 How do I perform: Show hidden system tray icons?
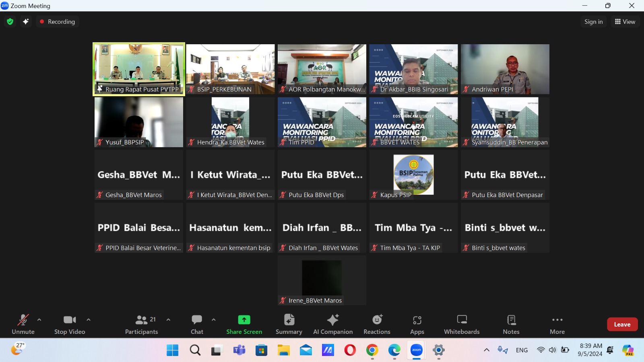(487, 350)
